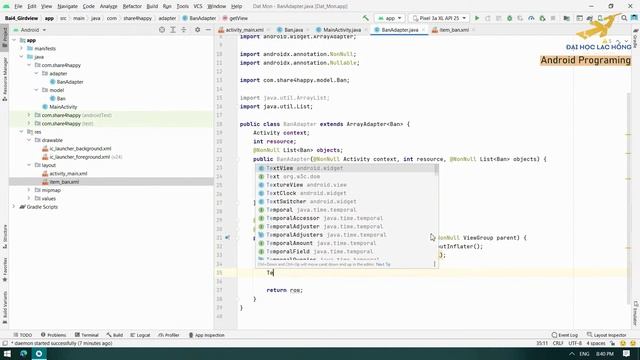Switch to MainActivity.java editor tab
Screen dimensions: 640x360
click(x=342, y=30)
